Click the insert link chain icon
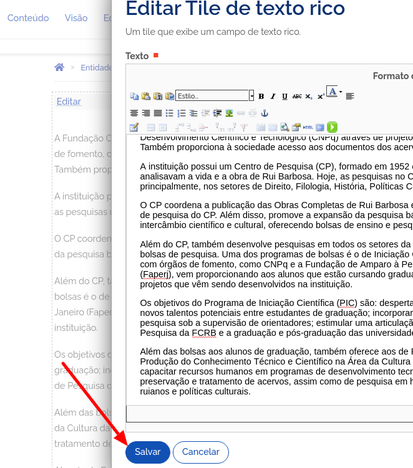 (241, 113)
